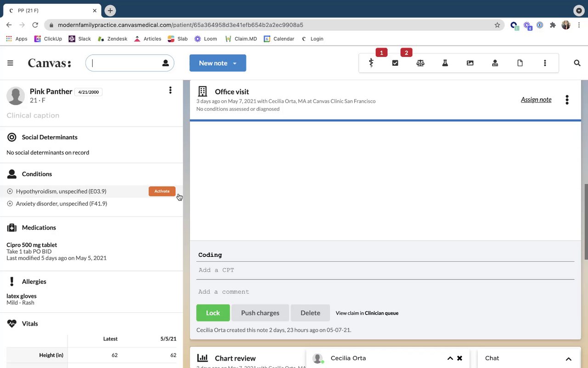The width and height of the screenshot is (588, 368).
Task: Select the Hypothyroidism condition radio circle
Action: click(10, 191)
